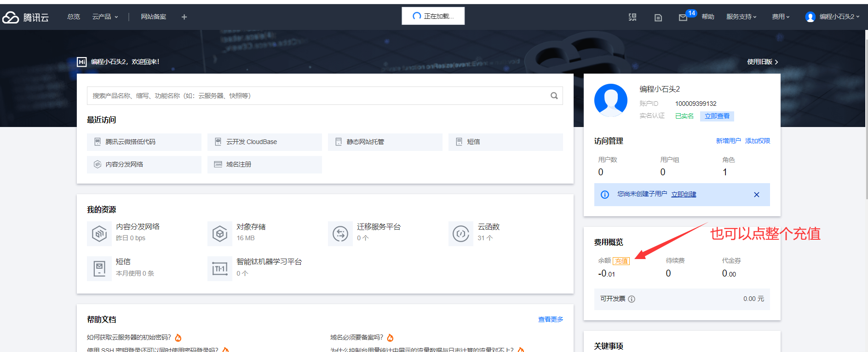Open 短信 recent visit item
The height and width of the screenshot is (352, 868).
click(506, 142)
